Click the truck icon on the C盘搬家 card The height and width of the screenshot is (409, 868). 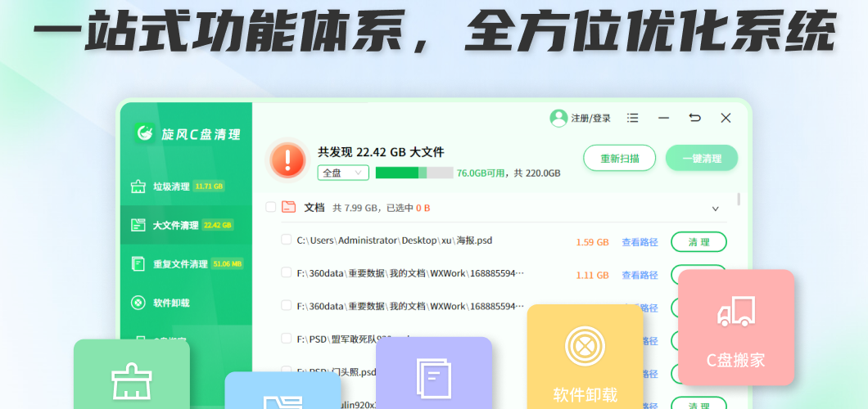tap(736, 312)
